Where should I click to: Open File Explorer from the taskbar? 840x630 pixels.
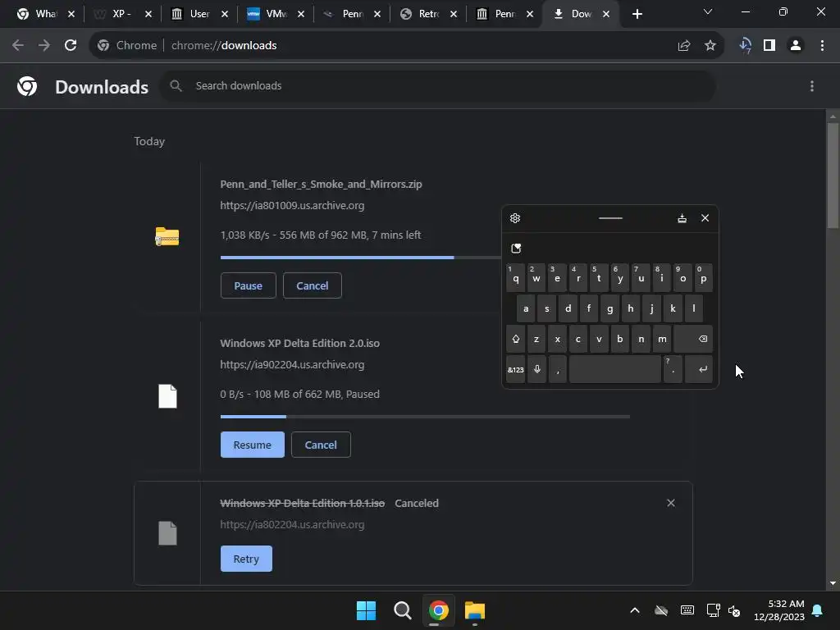475,610
